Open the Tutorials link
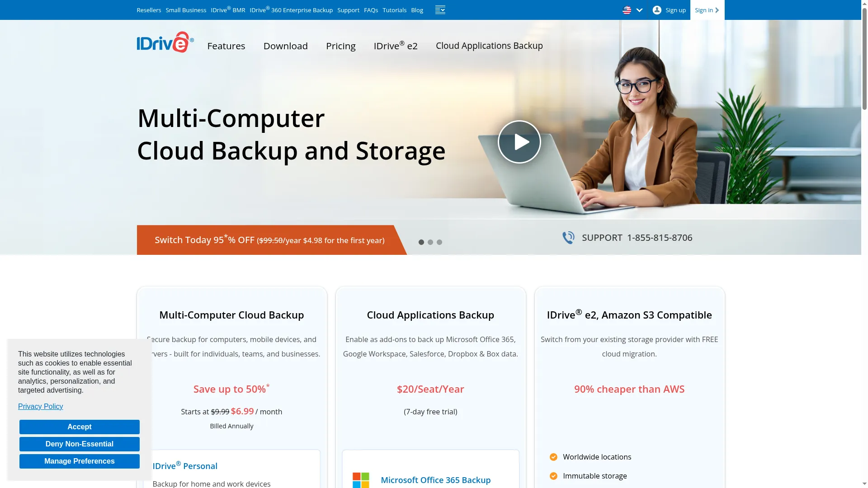This screenshot has width=868, height=488. tap(394, 10)
